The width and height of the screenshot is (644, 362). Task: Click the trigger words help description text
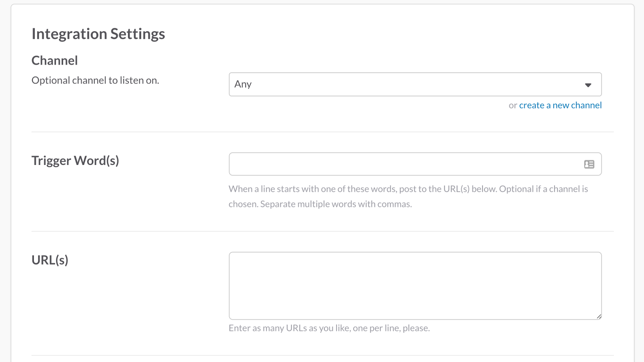pyautogui.click(x=408, y=189)
